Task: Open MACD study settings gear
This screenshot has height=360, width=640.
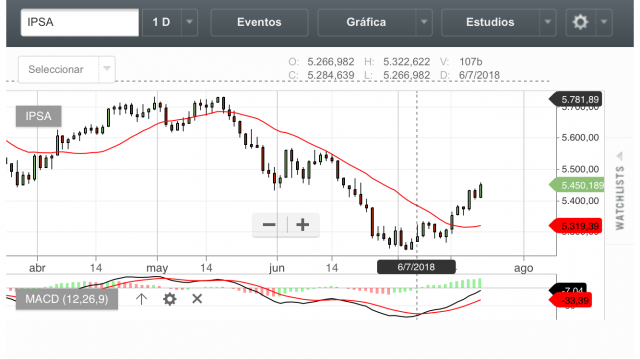Action: (x=169, y=299)
